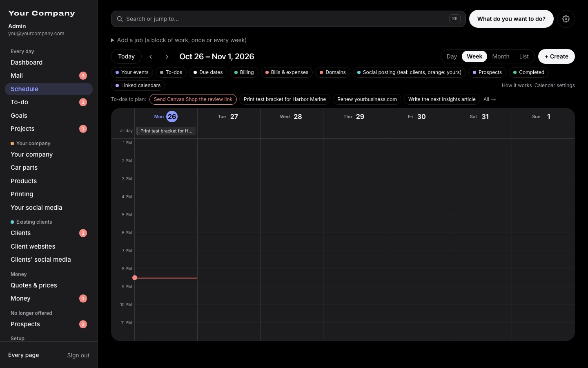The width and height of the screenshot is (588, 368).
Task: Toggle the Billing calendar filter
Action: click(x=244, y=72)
